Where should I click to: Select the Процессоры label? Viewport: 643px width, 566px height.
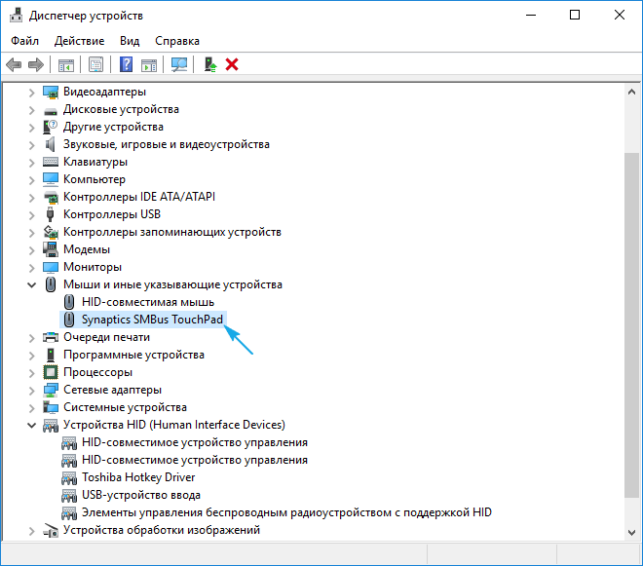98,372
